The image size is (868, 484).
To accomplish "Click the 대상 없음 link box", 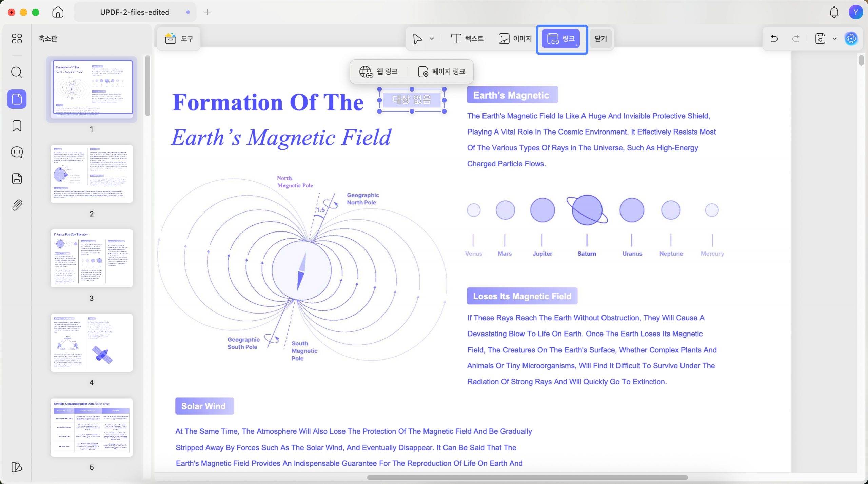I will [x=412, y=100].
